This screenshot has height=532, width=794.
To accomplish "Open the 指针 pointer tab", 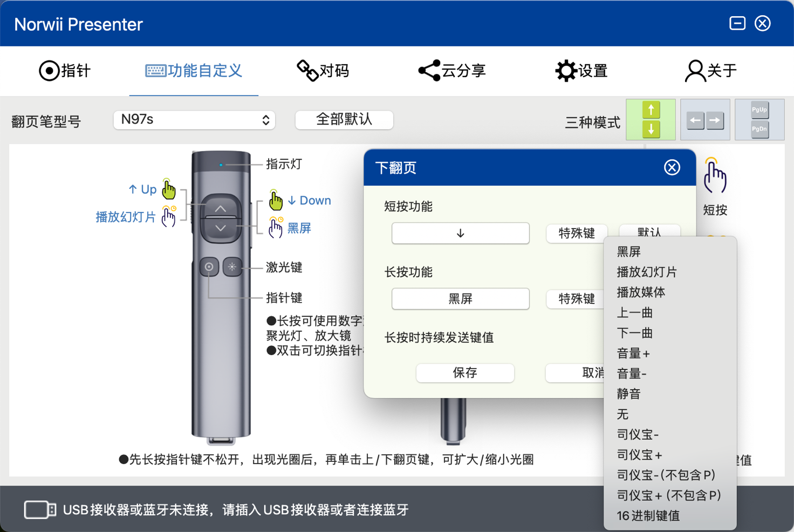I will pos(64,71).
